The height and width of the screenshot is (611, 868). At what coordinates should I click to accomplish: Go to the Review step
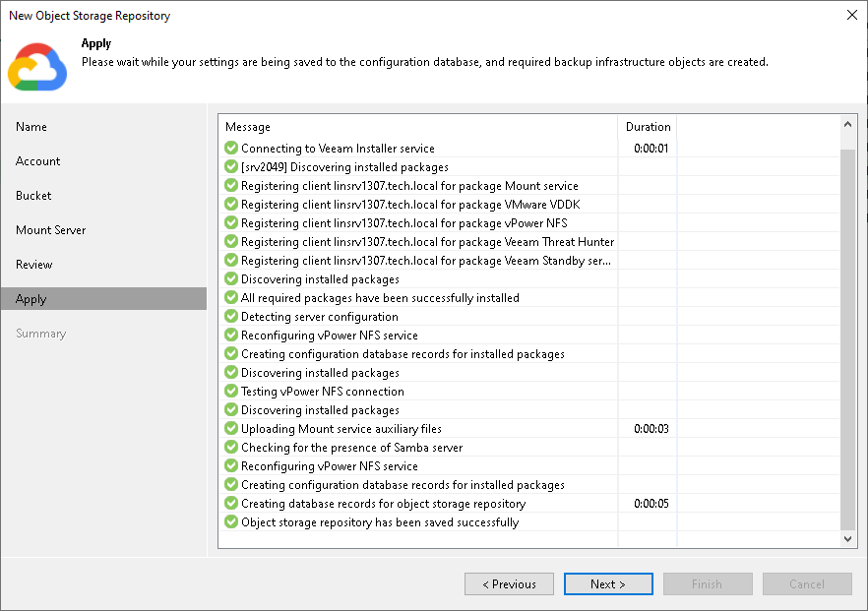point(33,265)
